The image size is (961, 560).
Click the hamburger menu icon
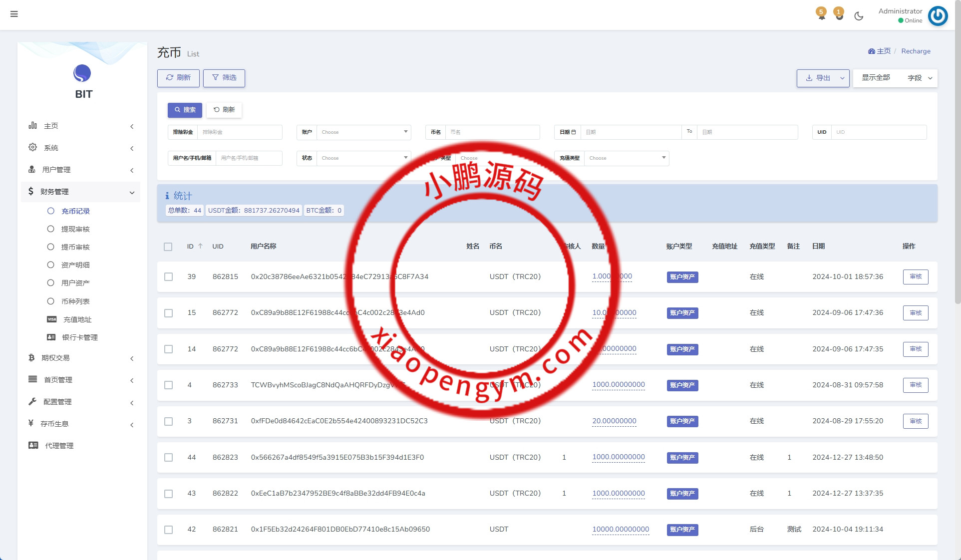click(x=14, y=14)
